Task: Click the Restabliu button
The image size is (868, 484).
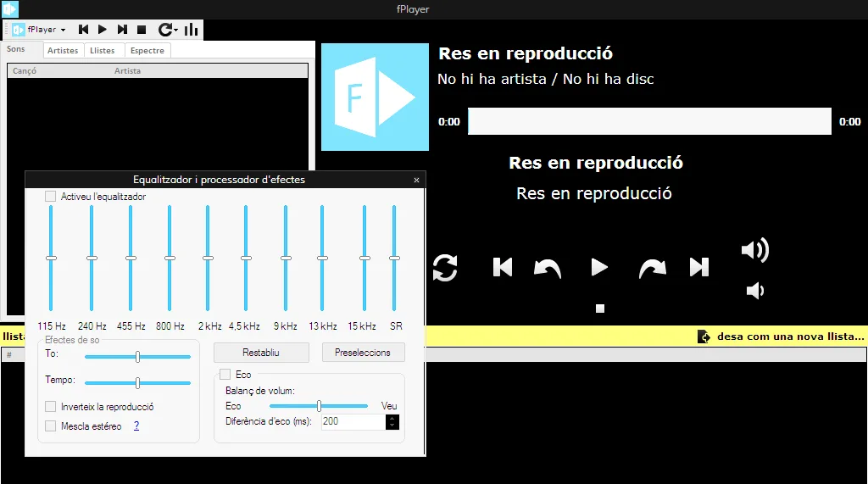Action: click(x=261, y=353)
